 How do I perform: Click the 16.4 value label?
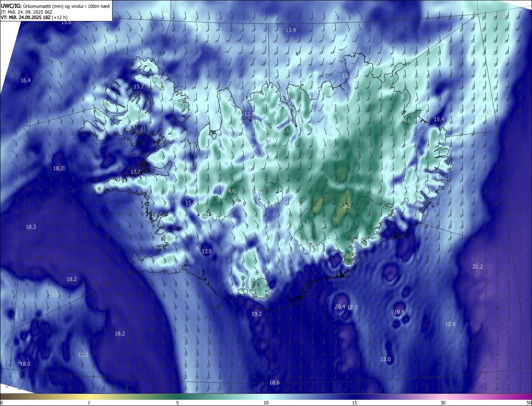[x=25, y=80]
